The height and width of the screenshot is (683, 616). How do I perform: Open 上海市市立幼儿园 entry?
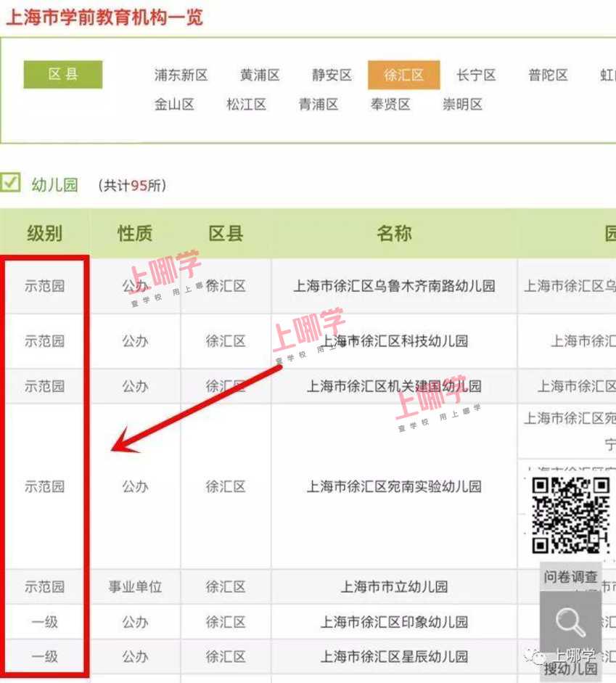coord(394,586)
